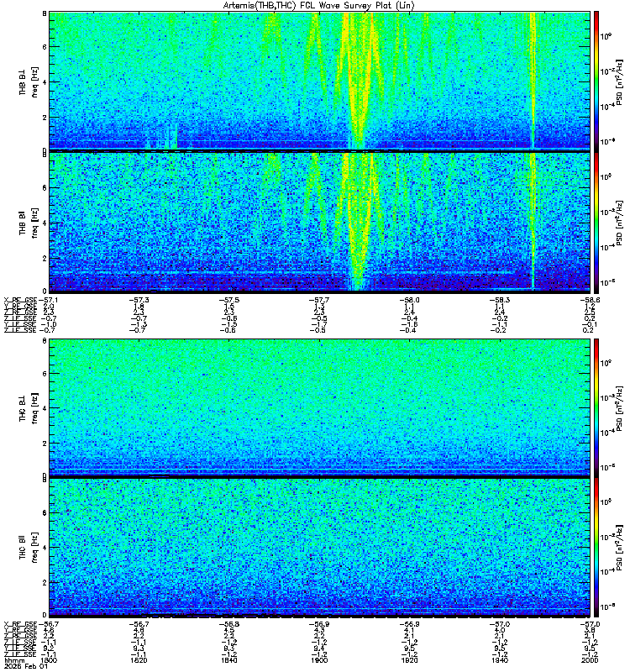Click the '-57.7' X_RE_GSE value under THB panels
The width and height of the screenshot is (630, 672).
point(319,300)
